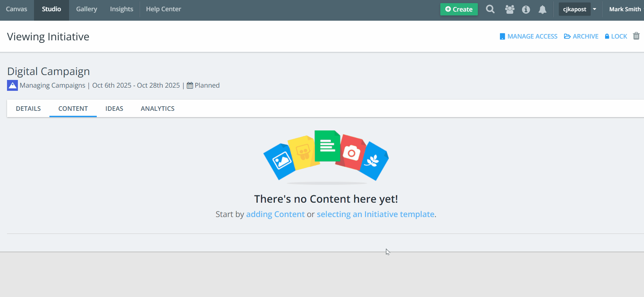The width and height of the screenshot is (644, 297).
Task: Open the Mark Smith user menu
Action: point(625,9)
